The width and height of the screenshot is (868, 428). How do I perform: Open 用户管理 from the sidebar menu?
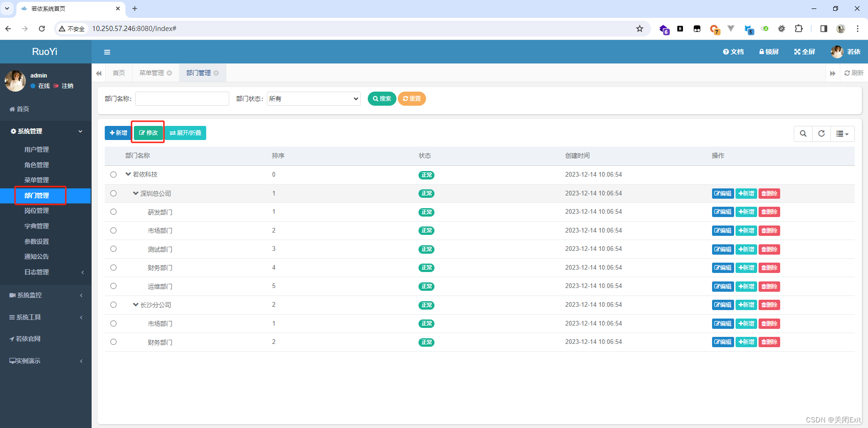(x=36, y=149)
